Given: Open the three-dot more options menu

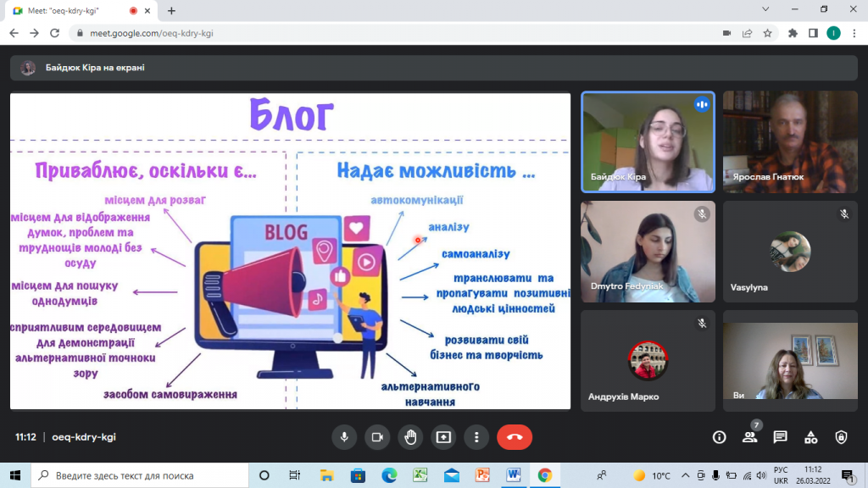Looking at the screenshot, I should (476, 437).
